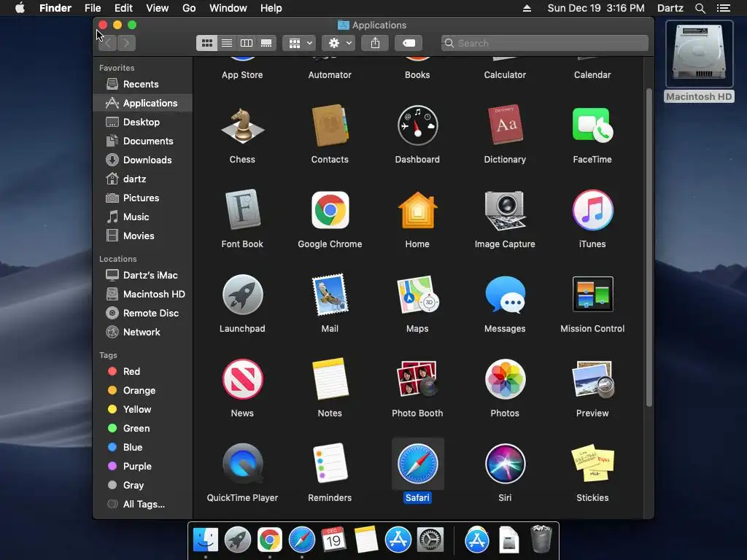Select Remote Disc in sidebar
The height and width of the screenshot is (560, 747).
pos(142,314)
